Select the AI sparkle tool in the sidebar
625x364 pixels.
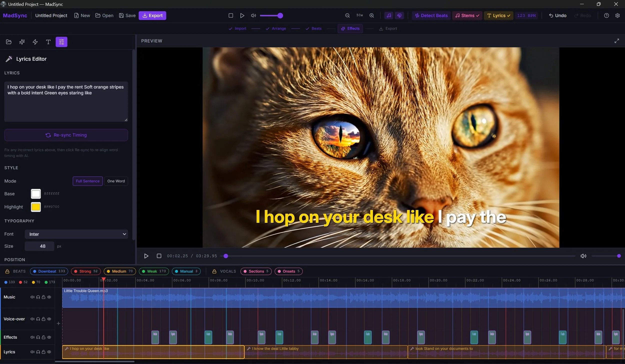pyautogui.click(x=22, y=42)
